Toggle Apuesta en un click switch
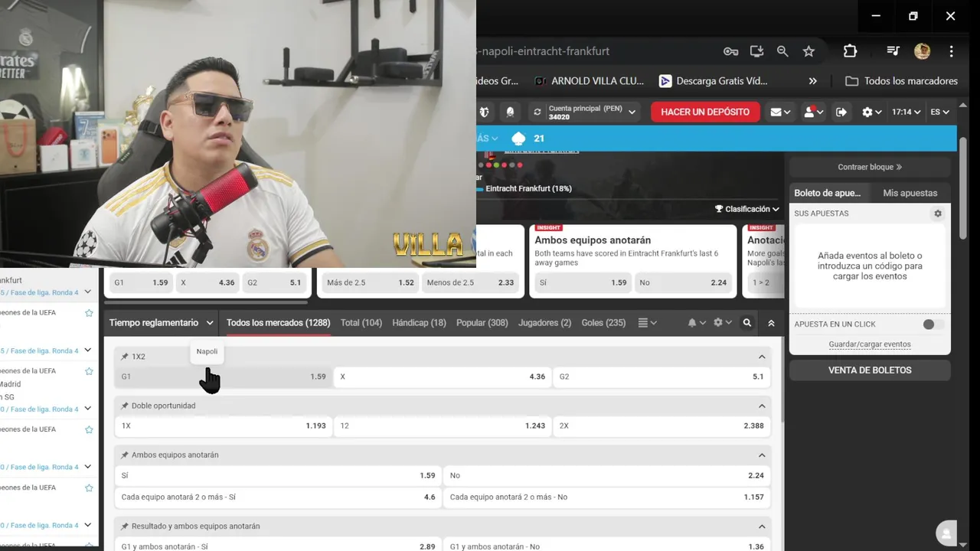The height and width of the screenshot is (551, 980). pos(933,324)
